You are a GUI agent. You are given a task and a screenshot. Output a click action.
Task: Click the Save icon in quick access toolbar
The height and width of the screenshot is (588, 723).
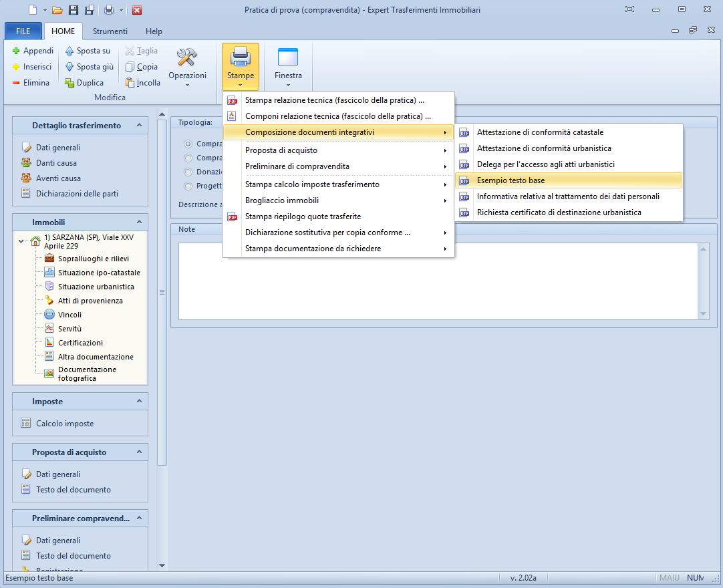point(74,10)
